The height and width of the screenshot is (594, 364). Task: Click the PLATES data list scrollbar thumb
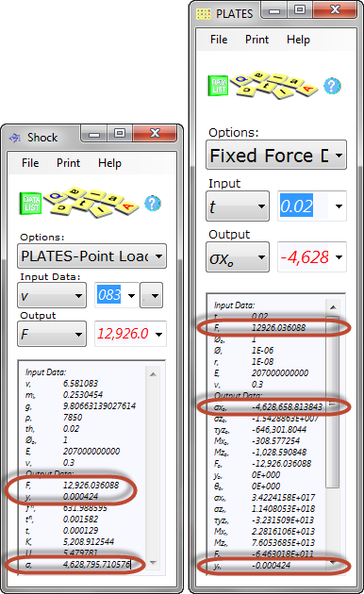click(x=333, y=402)
